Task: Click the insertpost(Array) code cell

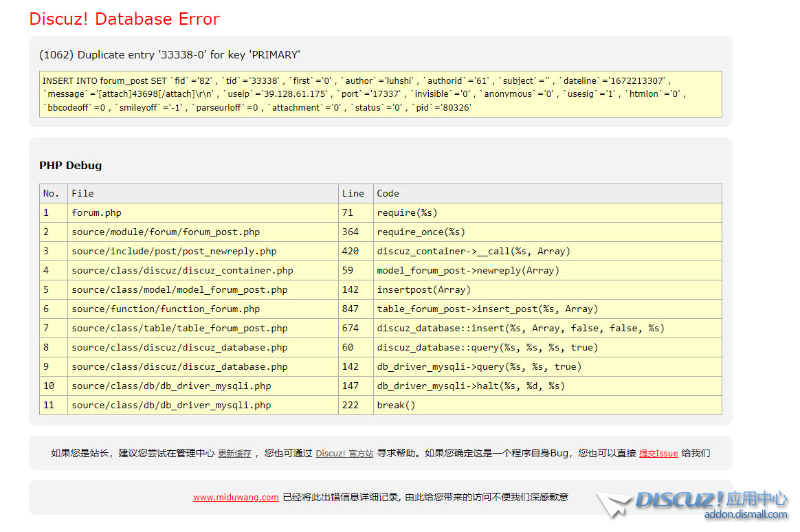Action: pos(548,290)
